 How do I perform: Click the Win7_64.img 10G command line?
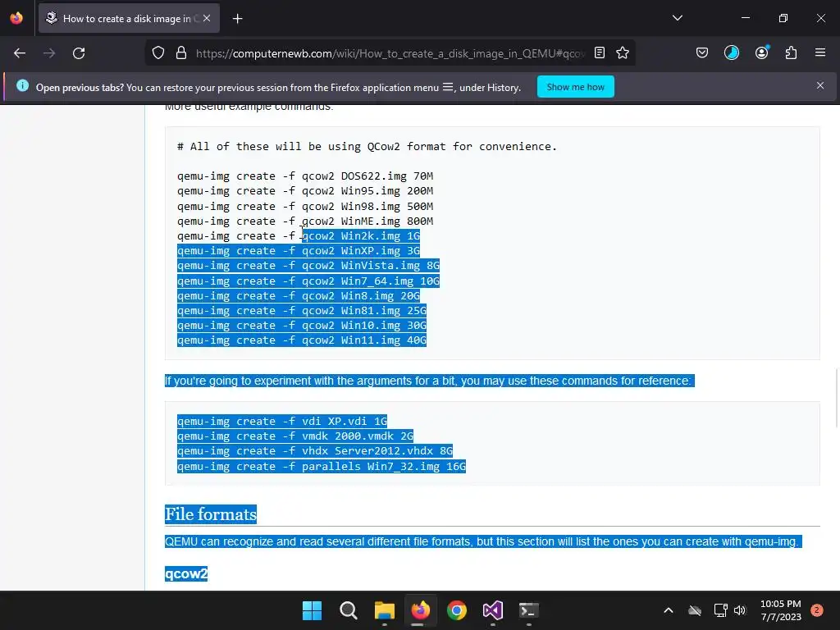[308, 281]
